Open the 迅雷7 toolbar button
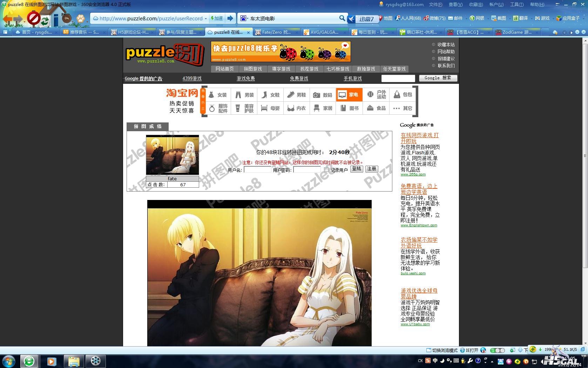Viewport: 588px width, 368px height. [x=363, y=19]
